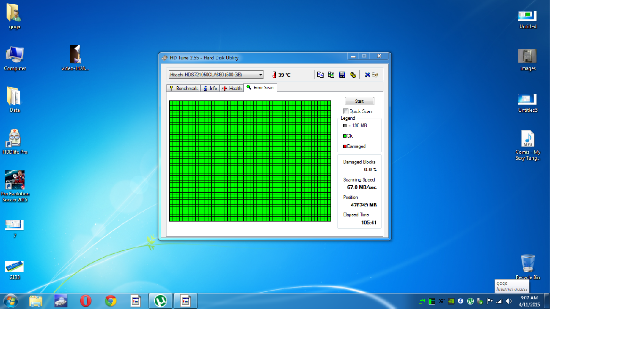This screenshot has width=644, height=362.
Task: Enable the Quick Scan checkbox
Action: click(x=346, y=111)
